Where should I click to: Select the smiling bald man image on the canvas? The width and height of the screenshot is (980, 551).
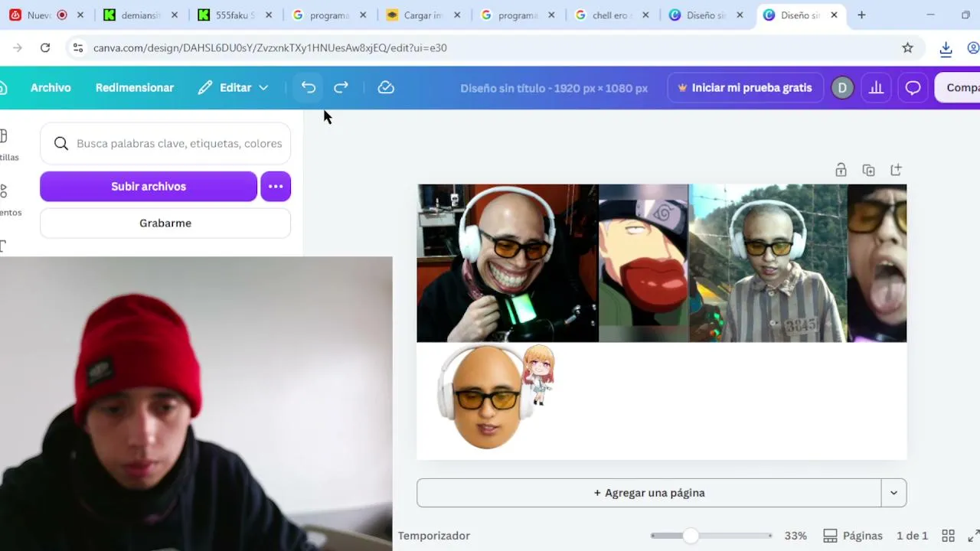coord(508,263)
